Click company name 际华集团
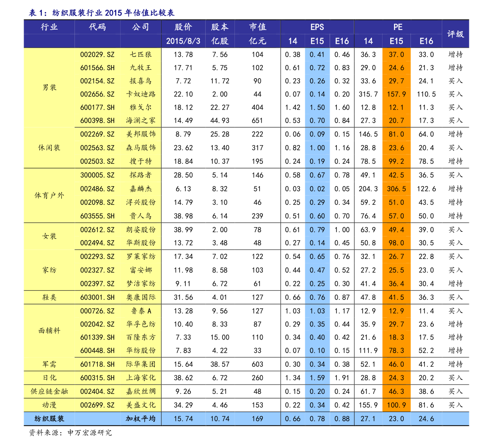Screen dimensions: 504x445 tap(141, 364)
